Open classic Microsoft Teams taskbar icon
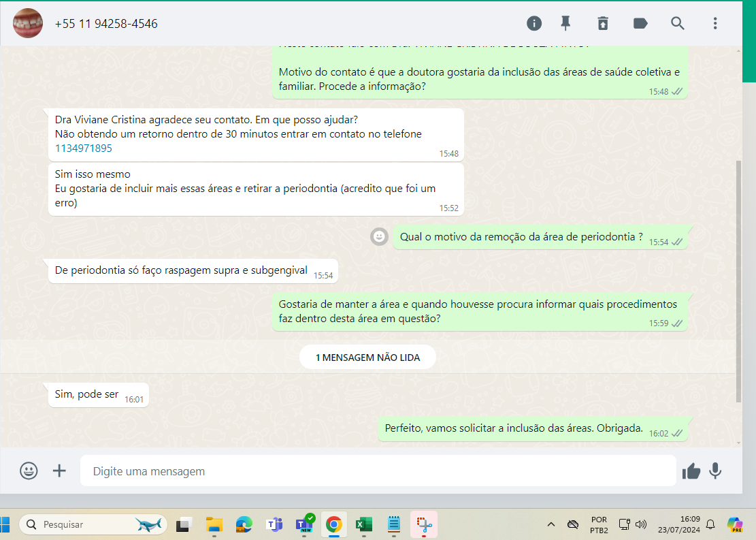756x540 pixels. pos(274,524)
